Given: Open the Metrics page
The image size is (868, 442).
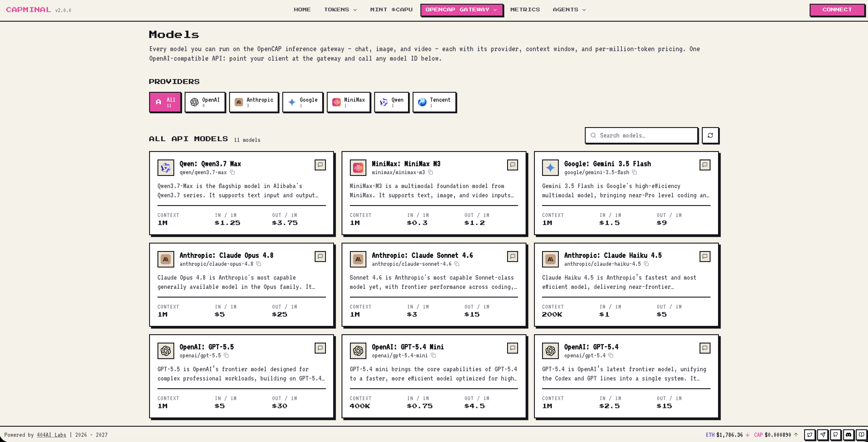Looking at the screenshot, I should click(525, 10).
